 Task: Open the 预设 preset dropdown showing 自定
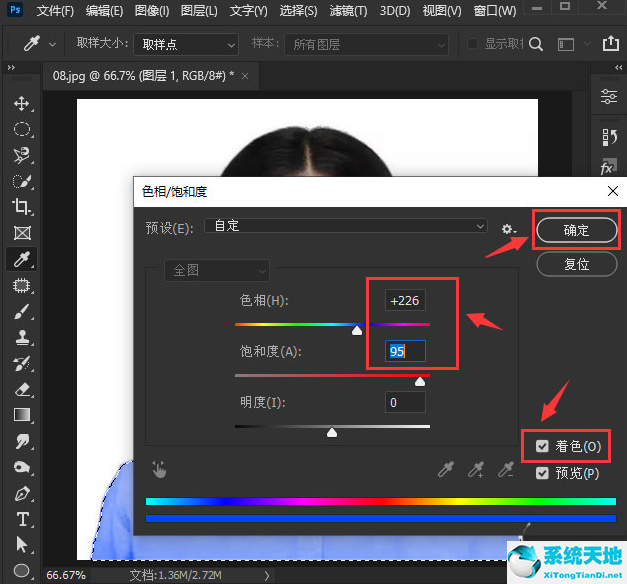tap(345, 226)
